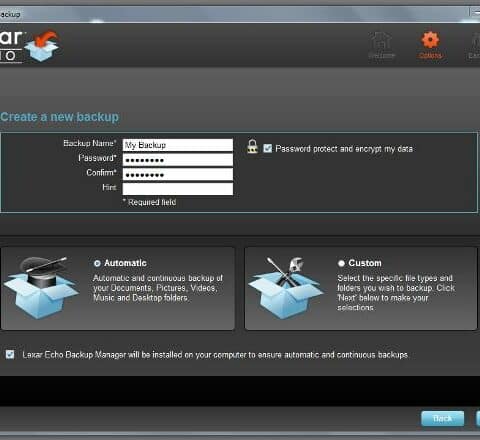Open the Welcome home icon in header
This screenshot has width=480, height=440.
click(382, 45)
